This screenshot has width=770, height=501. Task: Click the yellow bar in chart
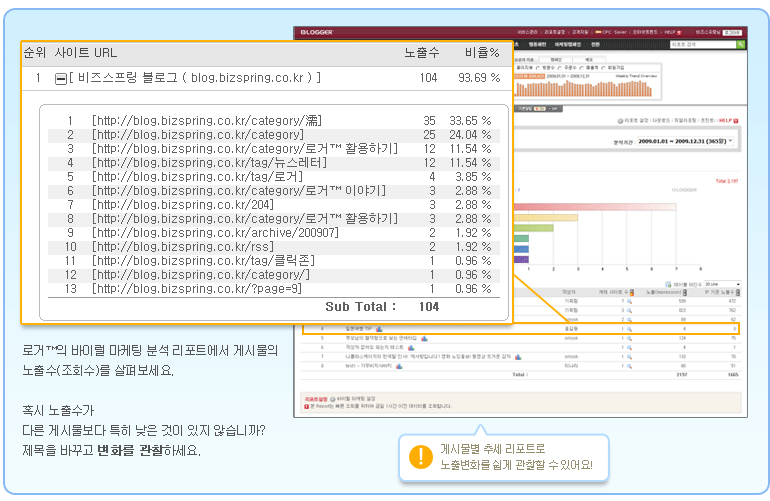546,218
